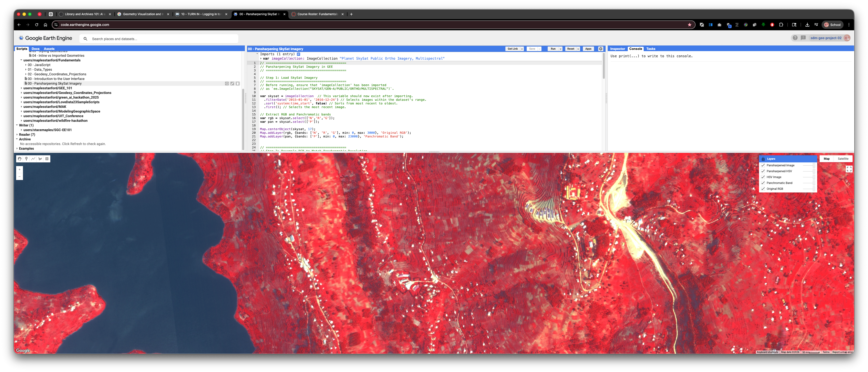Viewport: 868px width, 372px height.
Task: Uncheck the Pansharpened Image layer
Action: 763,165
